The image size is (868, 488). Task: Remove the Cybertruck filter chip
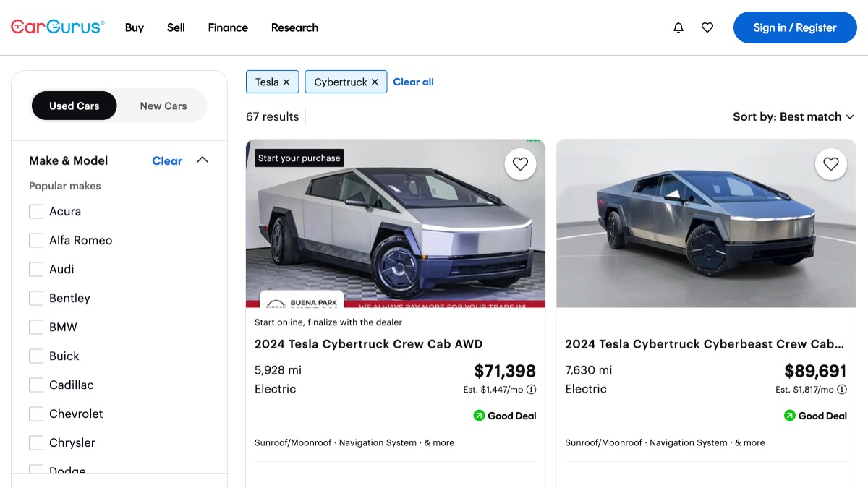click(x=375, y=82)
